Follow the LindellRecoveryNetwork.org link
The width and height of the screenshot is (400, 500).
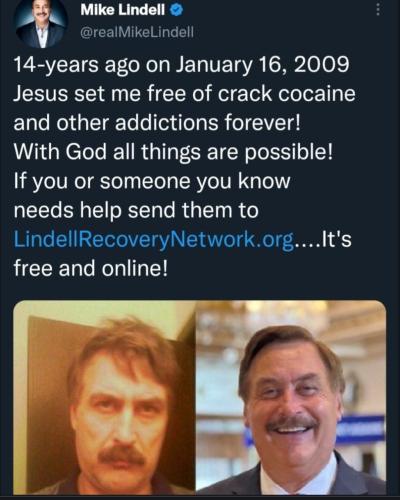(154, 239)
